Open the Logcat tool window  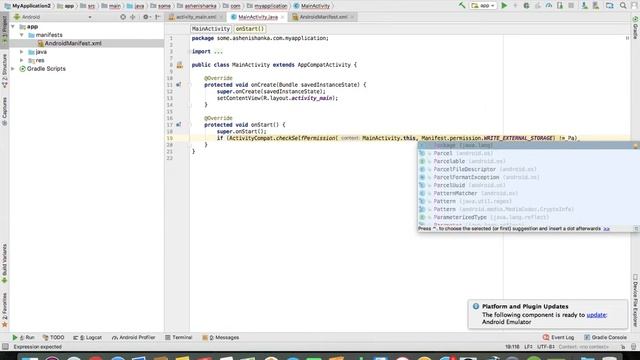(87, 338)
